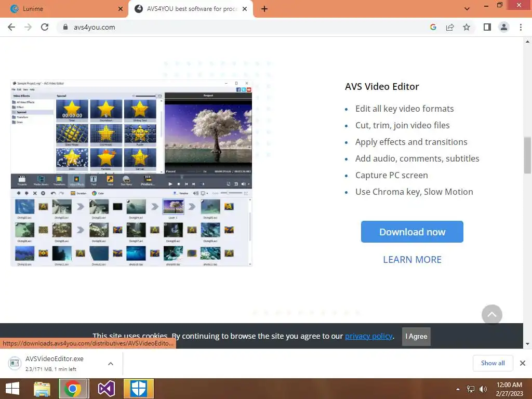Image resolution: width=532 pixels, height=399 pixels.
Task: Open the tab search chevron
Action: (467, 9)
